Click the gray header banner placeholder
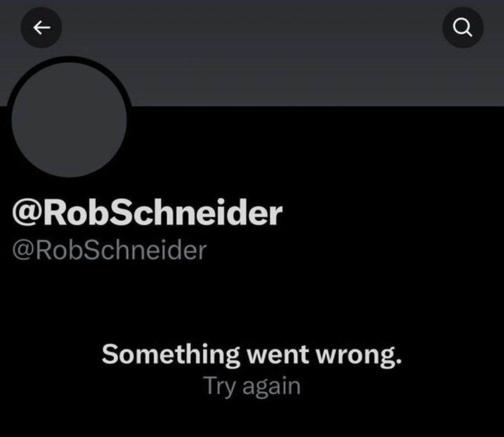Image resolution: width=504 pixels, height=437 pixels. coord(252,53)
